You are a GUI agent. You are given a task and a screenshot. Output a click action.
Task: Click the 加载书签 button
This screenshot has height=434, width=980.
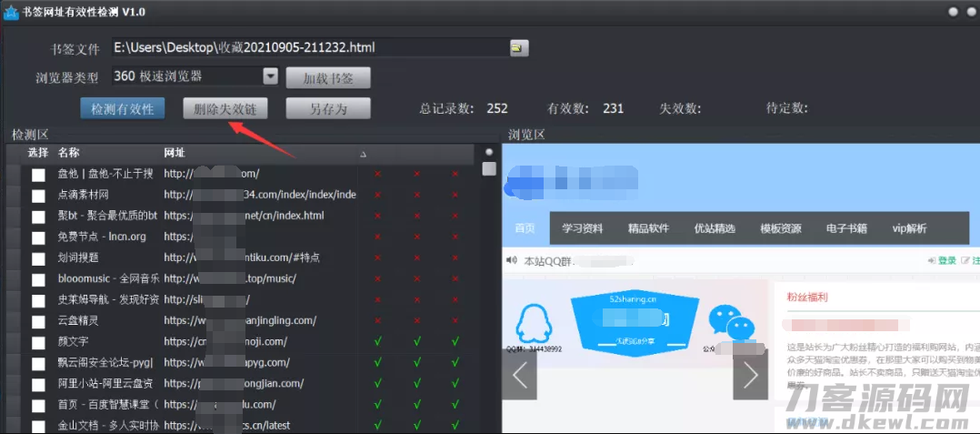328,78
